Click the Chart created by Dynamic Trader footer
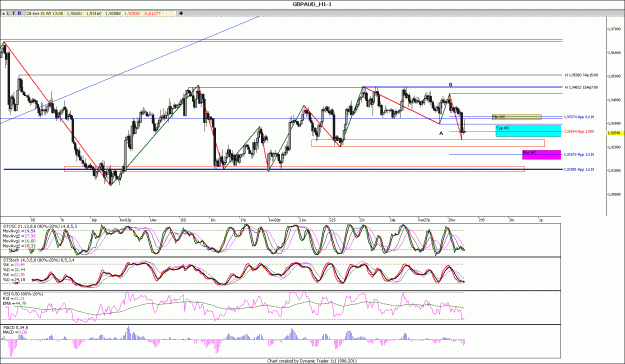This screenshot has height=364, width=625. tap(312, 361)
